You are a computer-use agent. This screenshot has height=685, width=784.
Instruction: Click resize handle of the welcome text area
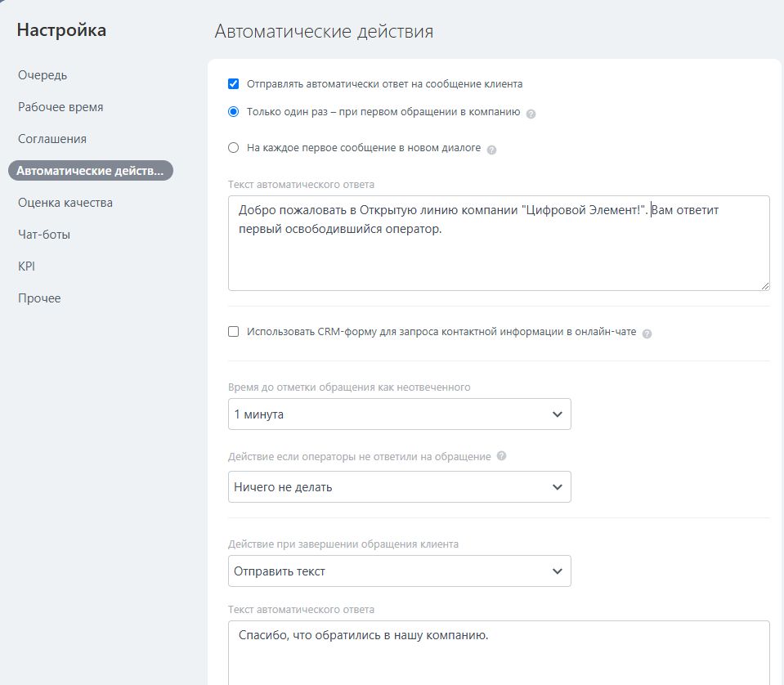tap(764, 285)
